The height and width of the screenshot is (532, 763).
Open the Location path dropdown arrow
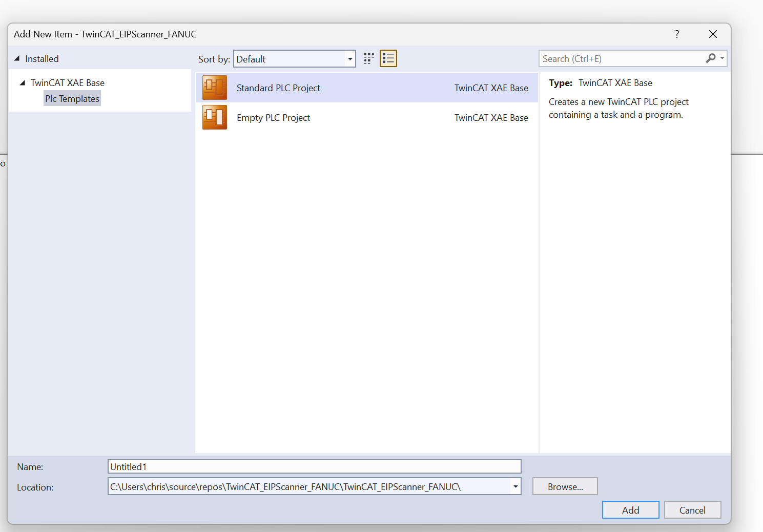click(515, 486)
